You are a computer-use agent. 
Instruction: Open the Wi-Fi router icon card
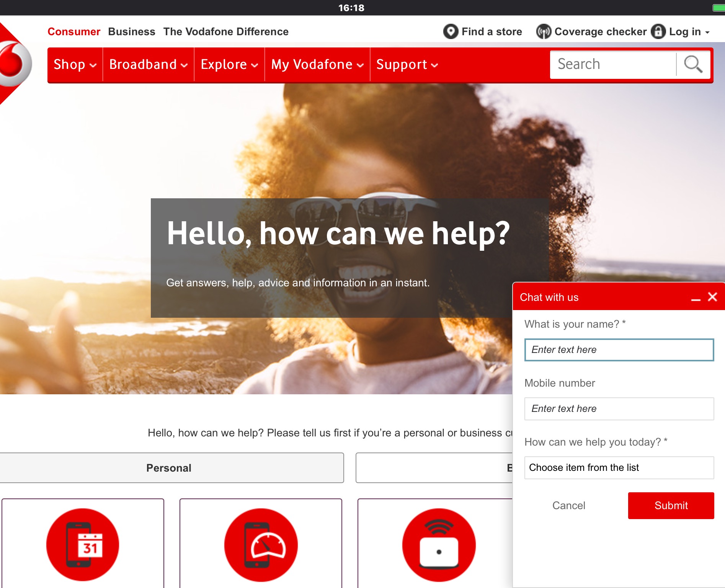click(x=435, y=543)
